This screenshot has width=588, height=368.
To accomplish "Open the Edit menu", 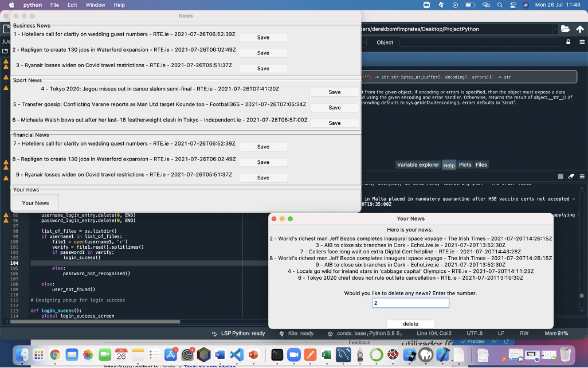I will pyautogui.click(x=72, y=5).
